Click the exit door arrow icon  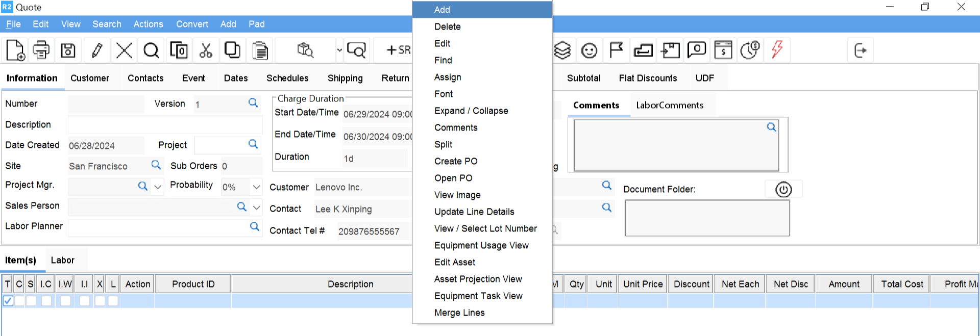point(860,50)
